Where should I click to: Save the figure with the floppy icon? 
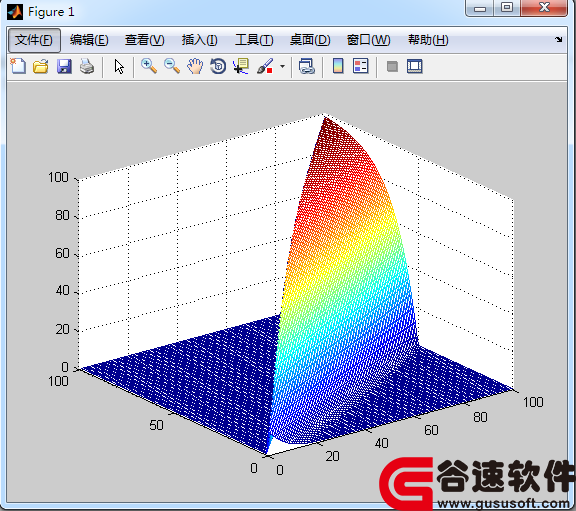click(64, 66)
